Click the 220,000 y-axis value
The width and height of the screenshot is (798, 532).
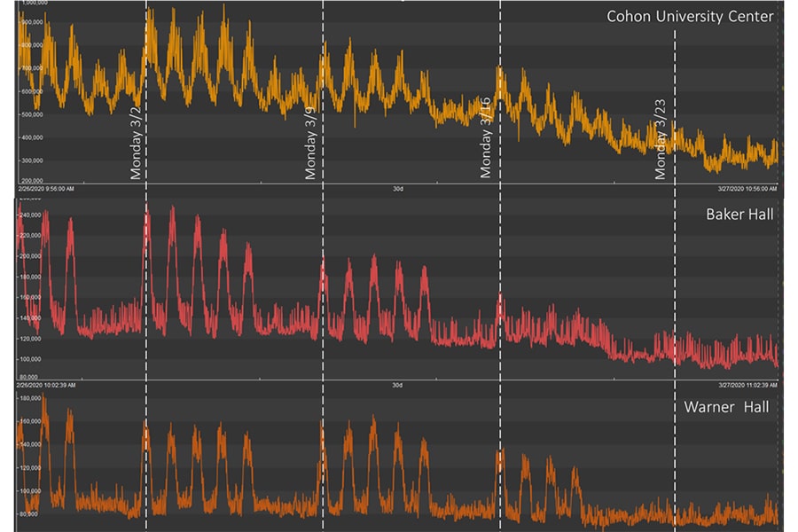tap(30, 236)
